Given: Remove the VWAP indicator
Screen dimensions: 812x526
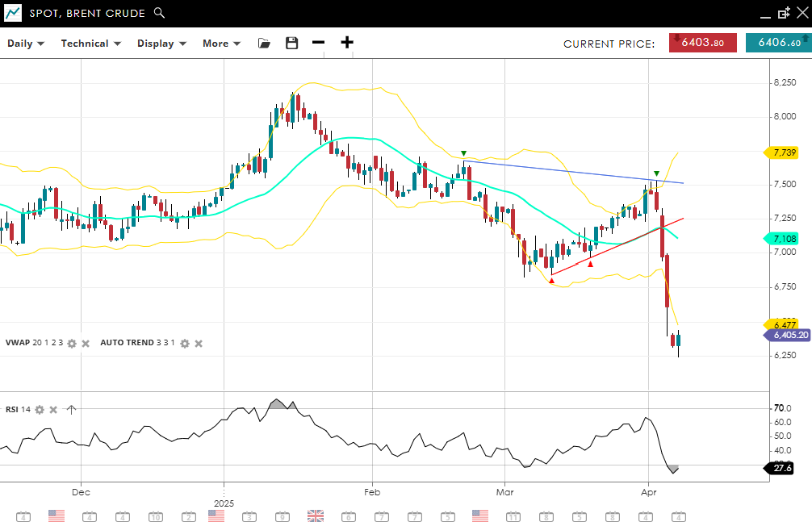Looking at the screenshot, I should [x=86, y=343].
